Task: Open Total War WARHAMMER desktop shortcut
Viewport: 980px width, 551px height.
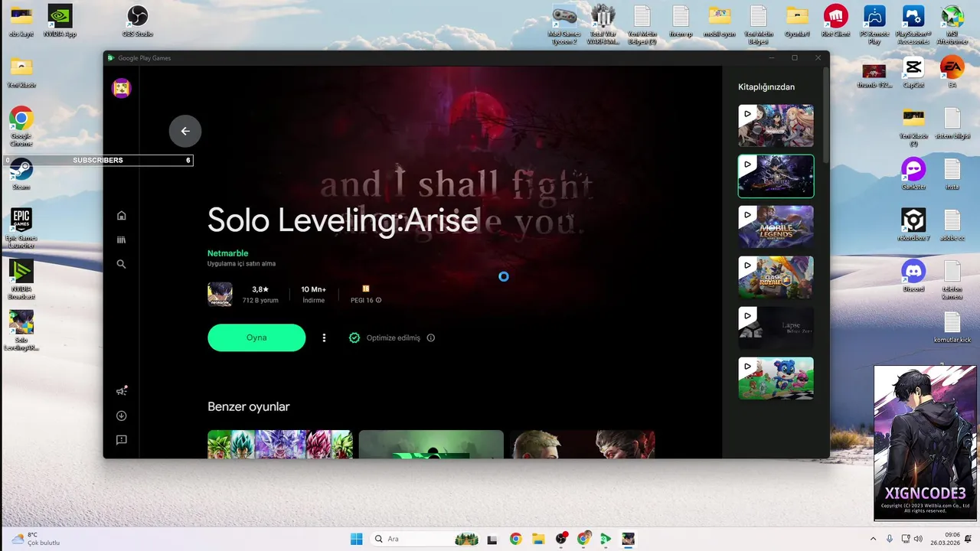Action: pos(603,25)
